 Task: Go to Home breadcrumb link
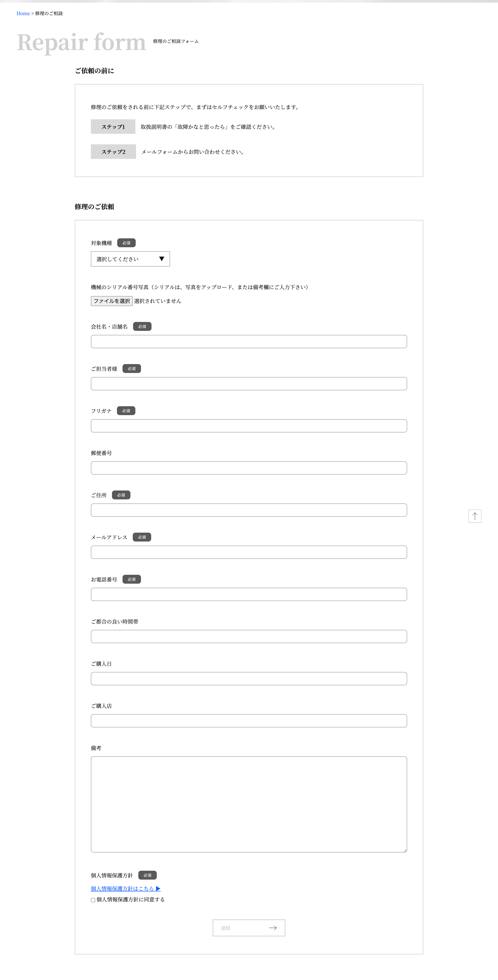23,13
